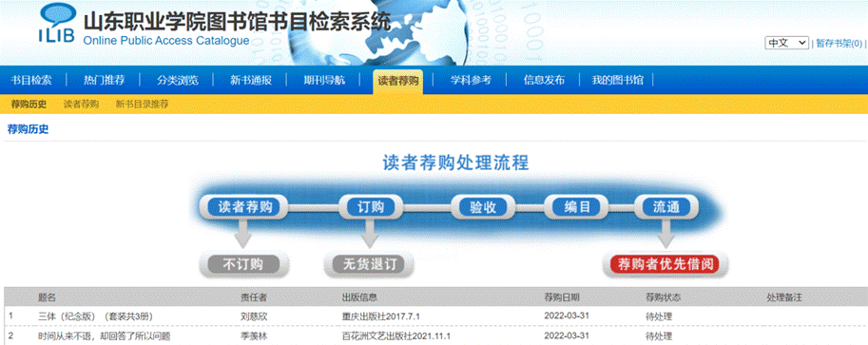
Task: Open the 热门推荐 menu tab
Action: coord(104,80)
